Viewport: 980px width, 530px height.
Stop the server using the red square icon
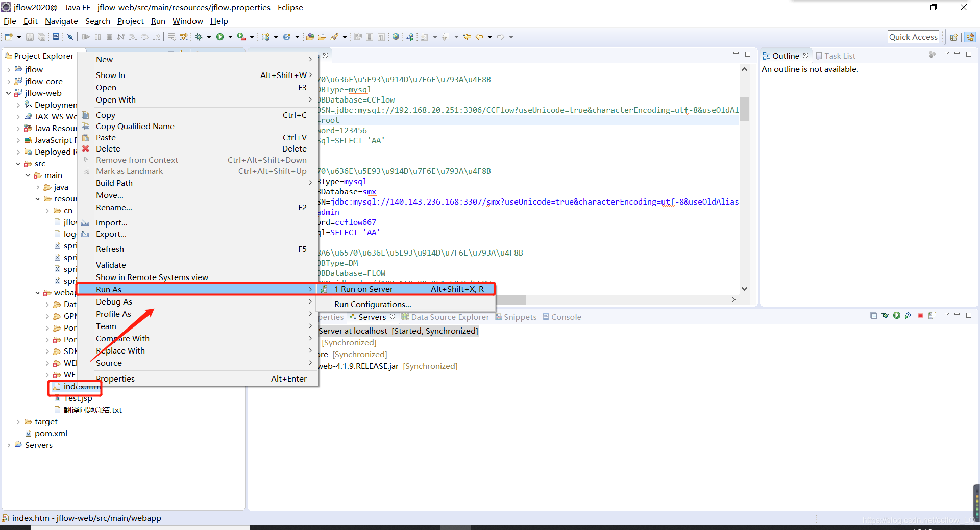click(x=921, y=316)
